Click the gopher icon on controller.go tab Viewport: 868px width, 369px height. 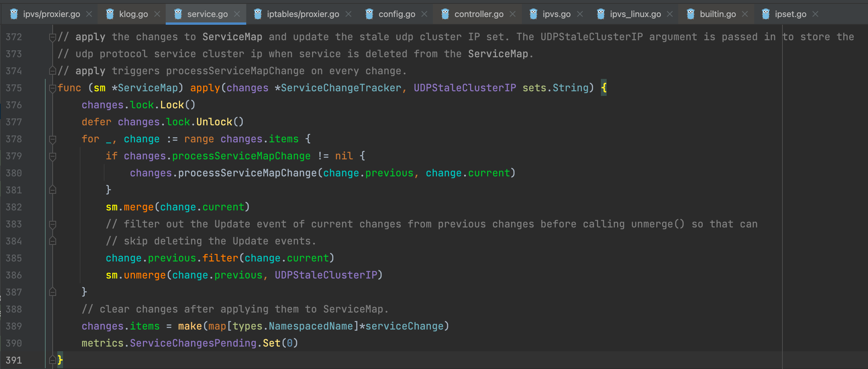(x=445, y=14)
